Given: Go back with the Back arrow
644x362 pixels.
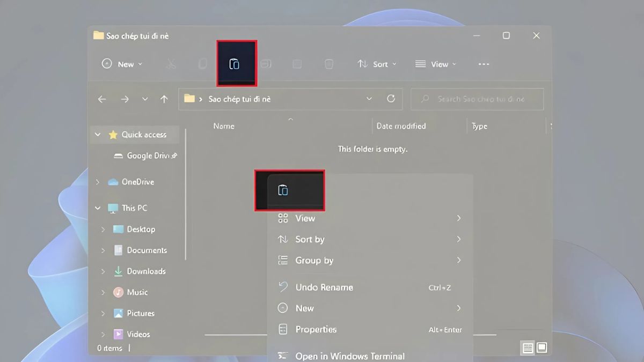Looking at the screenshot, I should point(102,99).
